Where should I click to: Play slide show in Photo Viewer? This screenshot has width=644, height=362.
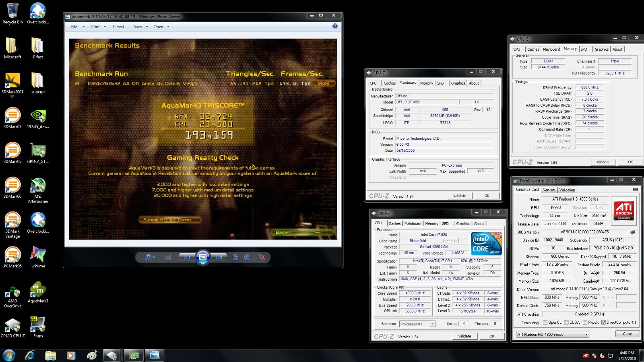(203, 257)
